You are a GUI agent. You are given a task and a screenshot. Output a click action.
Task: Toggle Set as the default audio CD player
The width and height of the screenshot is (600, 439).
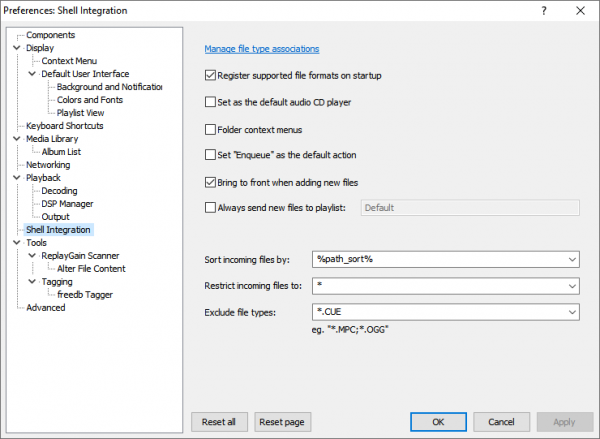210,102
